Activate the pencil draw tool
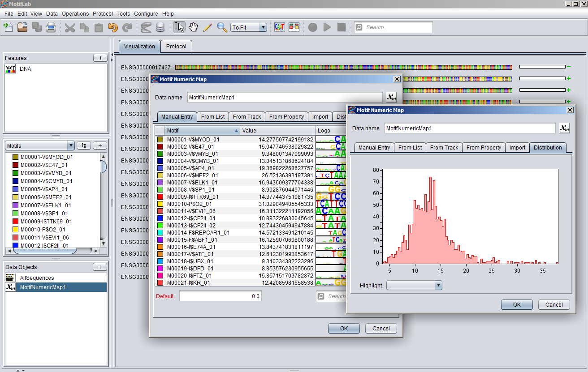 pyautogui.click(x=208, y=27)
